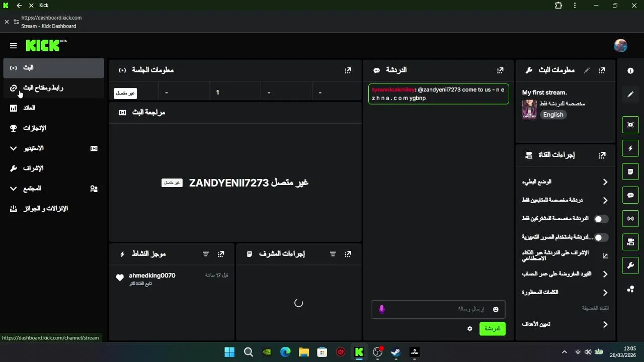This screenshot has width=644, height=362.
Task: Open the filter icon in إجراءات المشرف
Action: click(x=333, y=254)
